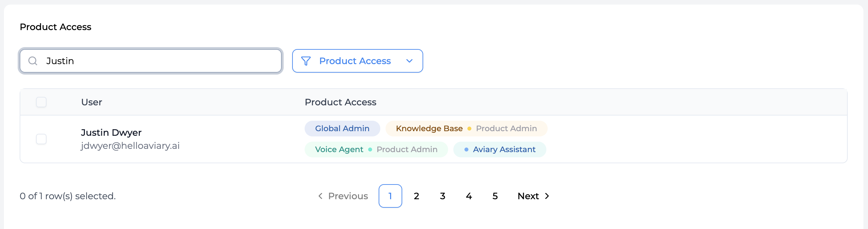Open the Product Access filter dropdown
Viewport: 868px width, 229px height.
coord(355,61)
